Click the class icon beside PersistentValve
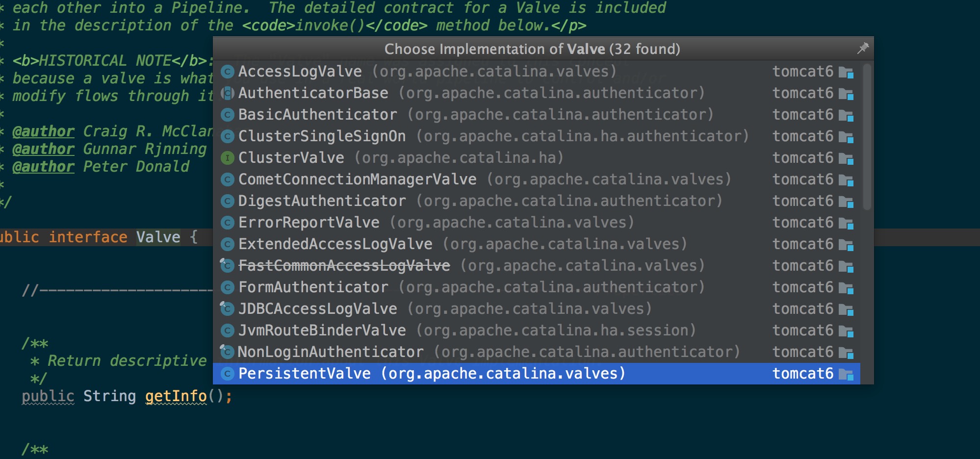 pyautogui.click(x=227, y=374)
